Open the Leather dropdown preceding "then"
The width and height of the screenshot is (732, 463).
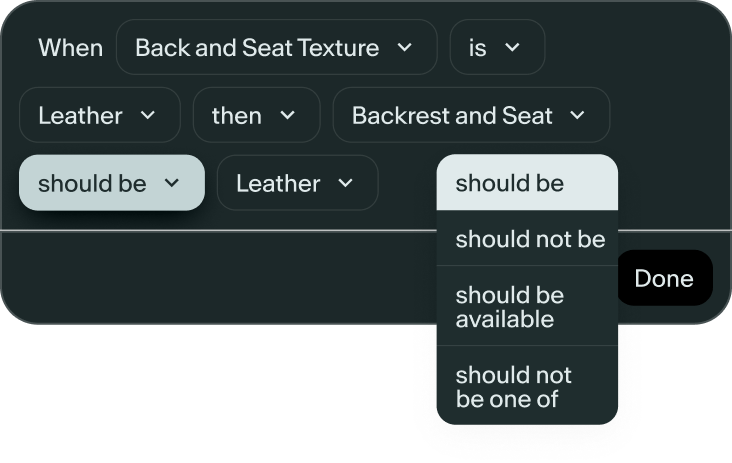click(x=99, y=115)
